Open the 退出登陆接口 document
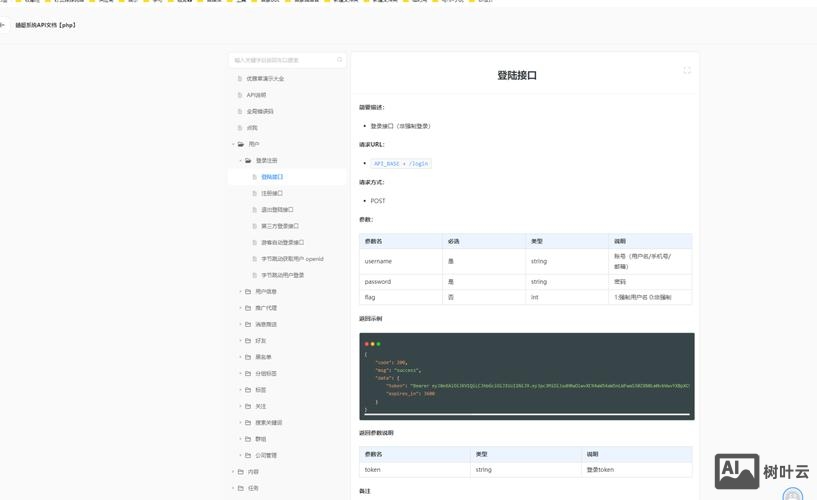This screenshot has width=817, height=500. (x=277, y=210)
